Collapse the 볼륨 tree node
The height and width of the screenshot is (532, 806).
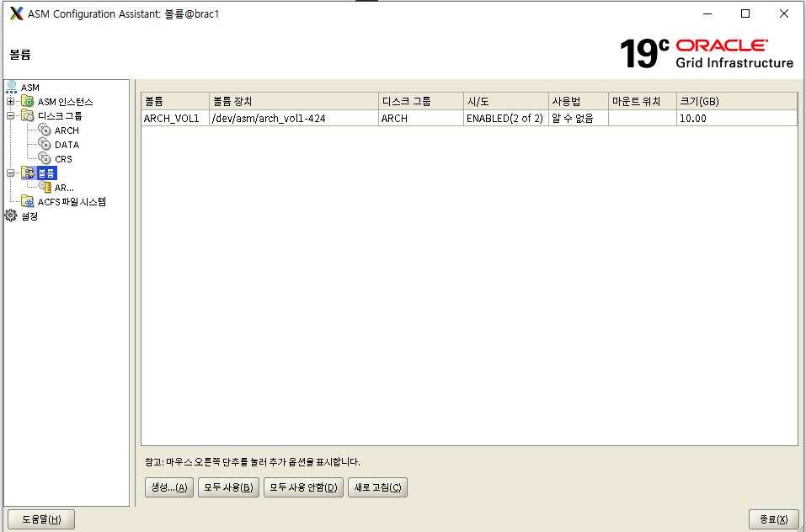tap(10, 173)
